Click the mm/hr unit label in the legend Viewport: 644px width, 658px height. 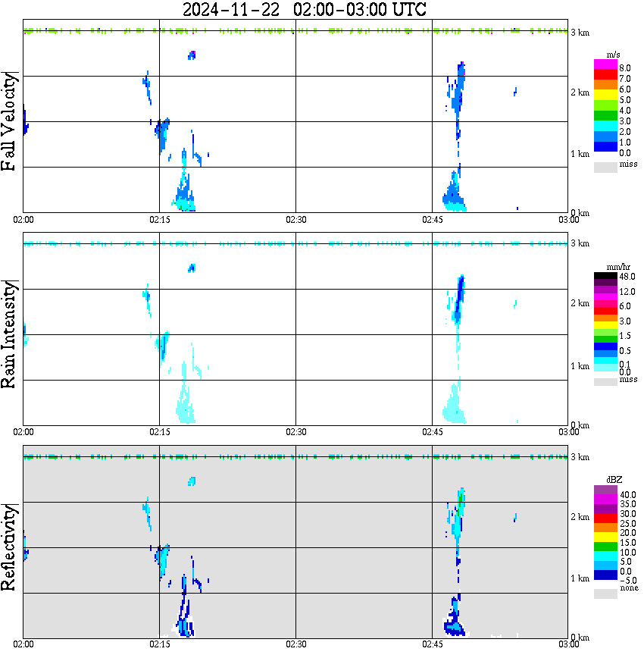coord(618,267)
